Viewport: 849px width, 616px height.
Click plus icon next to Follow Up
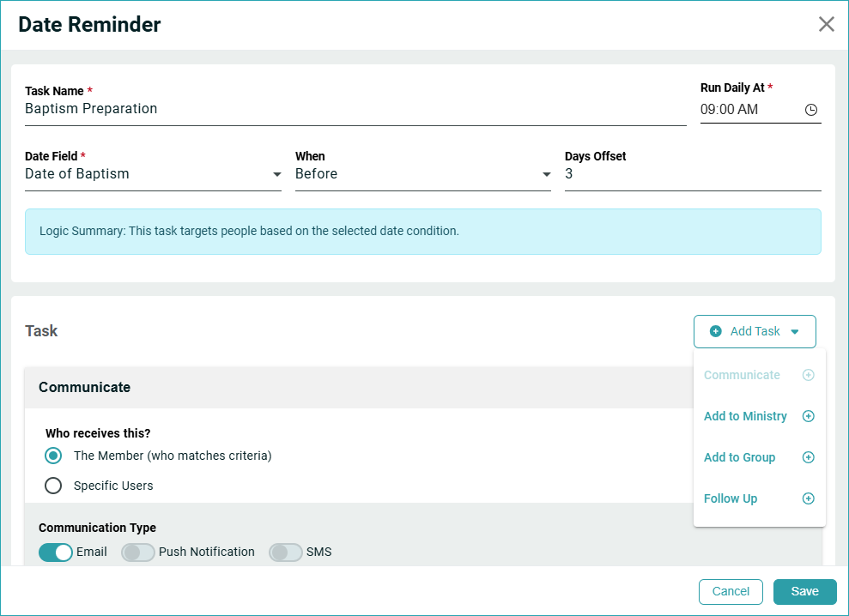tap(808, 498)
